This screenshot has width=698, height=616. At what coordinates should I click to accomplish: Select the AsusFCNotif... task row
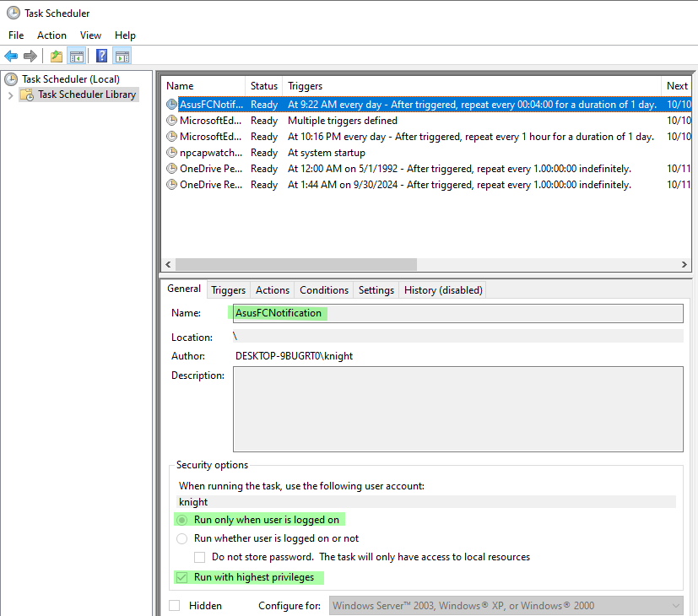(x=427, y=105)
